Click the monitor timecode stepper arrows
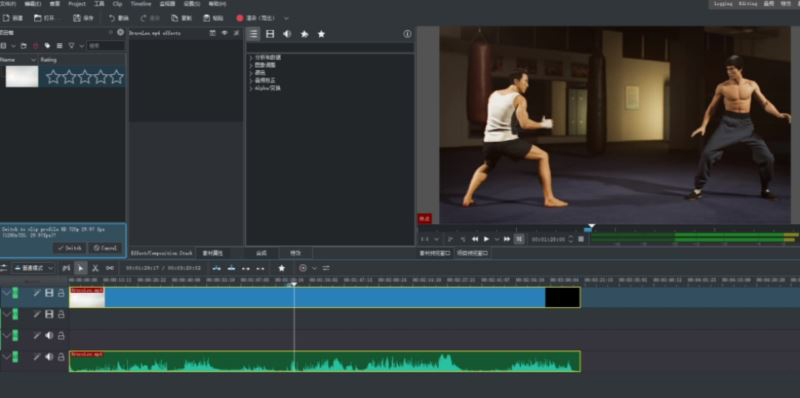Screen dimensions: 800x398 click(x=571, y=239)
